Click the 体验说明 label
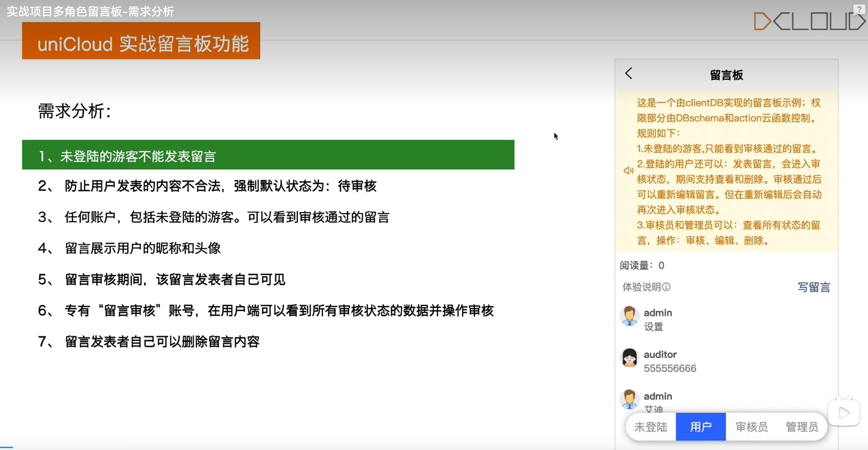The width and height of the screenshot is (868, 450). pos(642,287)
